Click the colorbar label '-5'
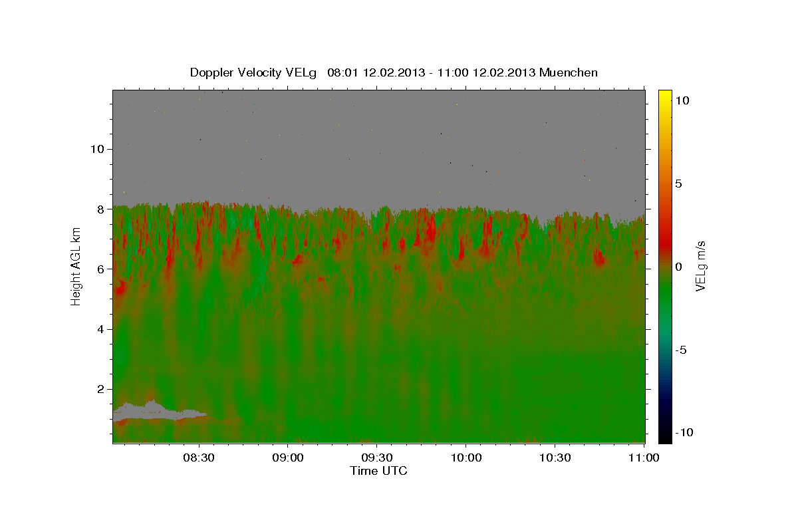 [681, 350]
